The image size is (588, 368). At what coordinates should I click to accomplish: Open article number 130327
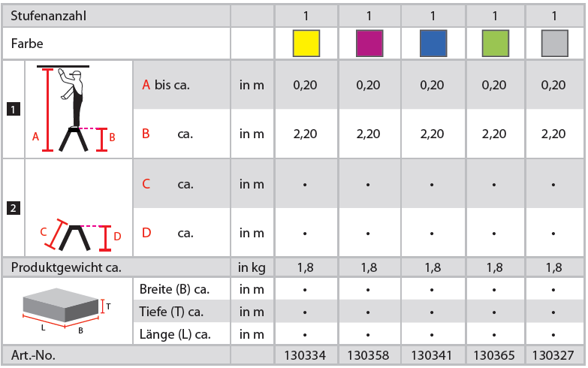[x=554, y=355]
